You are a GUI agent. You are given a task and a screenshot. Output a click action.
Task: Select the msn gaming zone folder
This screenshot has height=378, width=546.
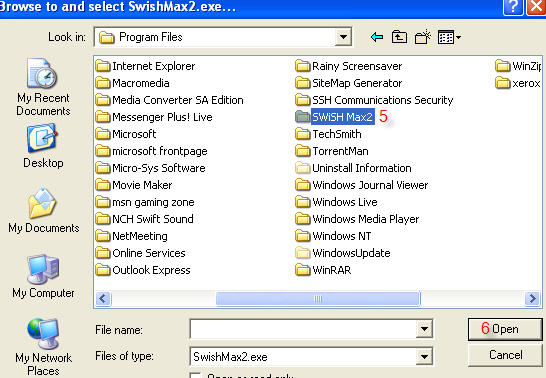[145, 202]
